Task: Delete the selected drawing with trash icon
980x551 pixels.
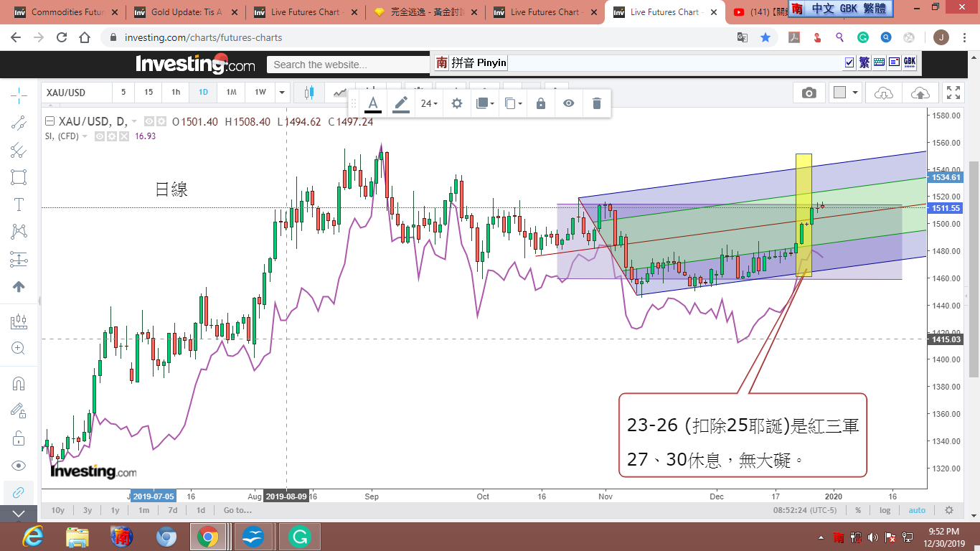Action: [596, 103]
